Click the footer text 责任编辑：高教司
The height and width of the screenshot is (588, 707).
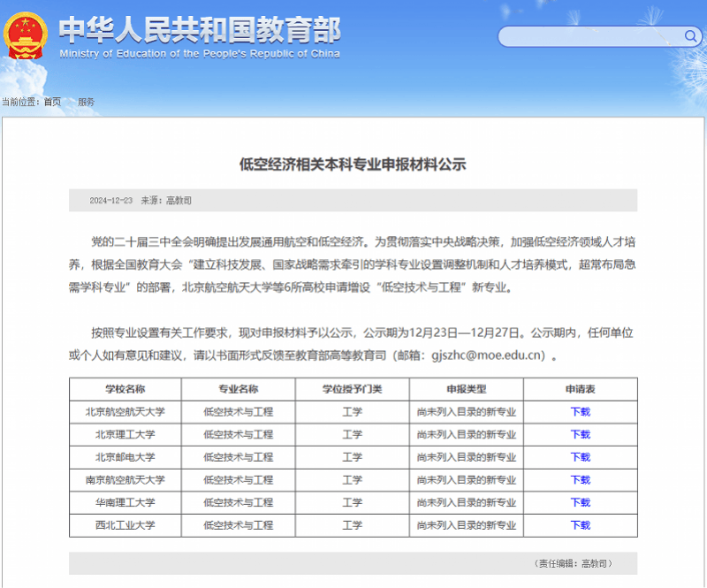coord(573,563)
